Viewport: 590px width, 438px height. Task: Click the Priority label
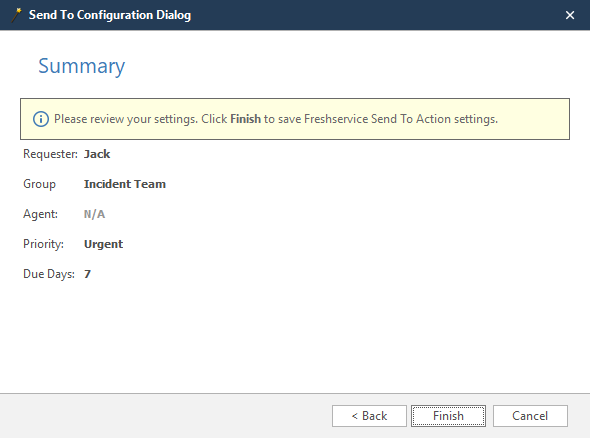(43, 244)
